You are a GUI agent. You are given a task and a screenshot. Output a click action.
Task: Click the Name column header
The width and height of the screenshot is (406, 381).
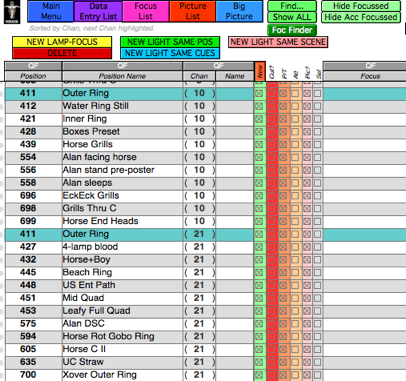click(x=235, y=76)
